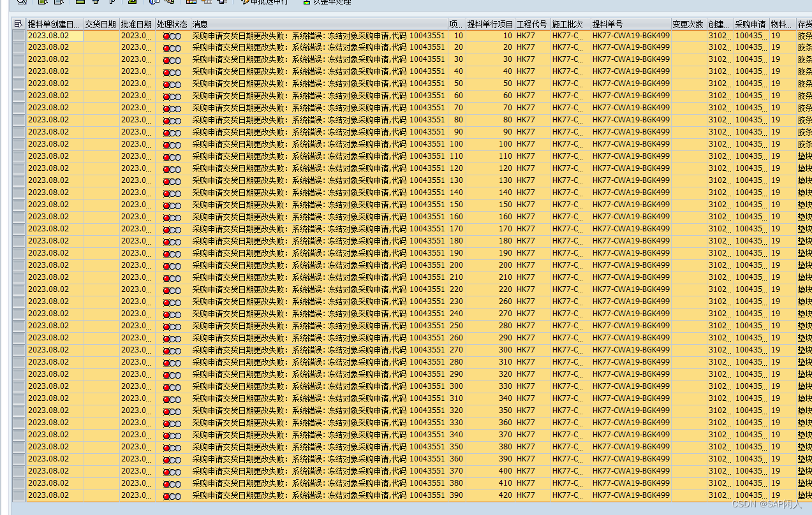Select the row selector for item 60

point(18,96)
